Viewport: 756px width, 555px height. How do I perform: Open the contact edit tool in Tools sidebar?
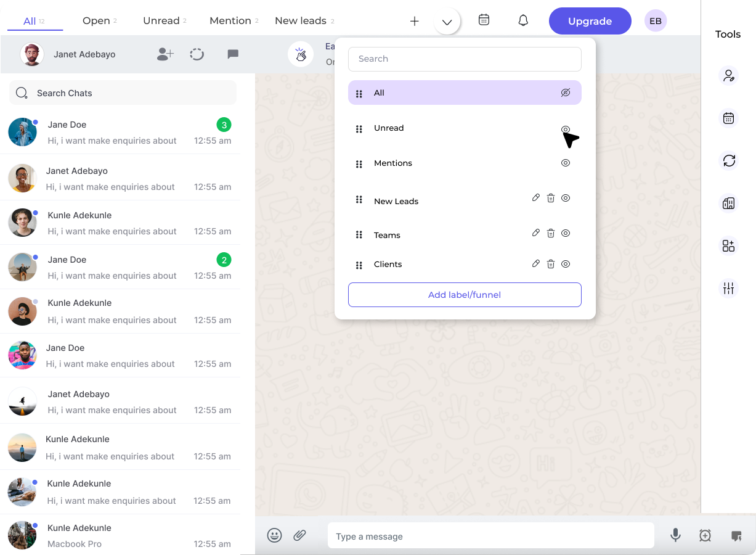[729, 76]
